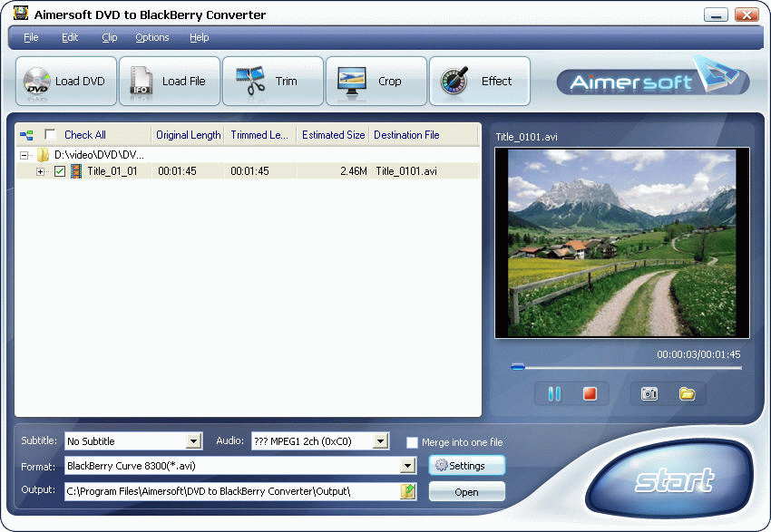Click the playback progress slider
This screenshot has width=771, height=532.
coord(517,366)
